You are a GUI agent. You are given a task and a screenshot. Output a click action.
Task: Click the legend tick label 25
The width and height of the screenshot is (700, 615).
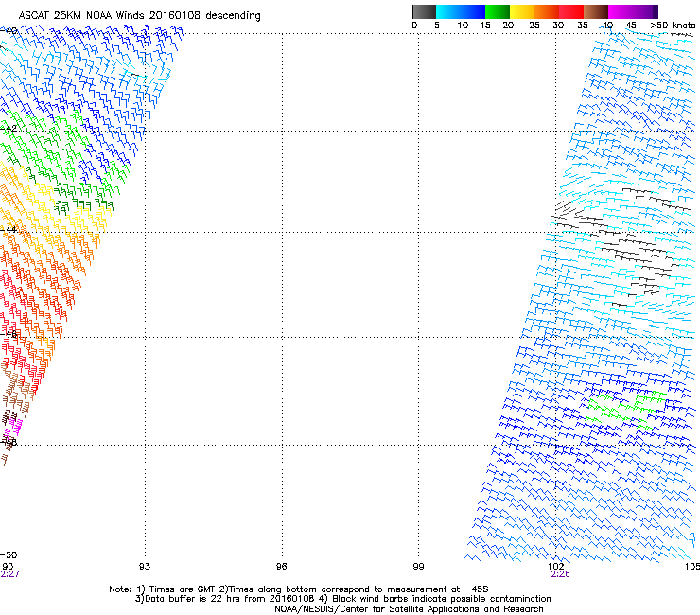coord(534,26)
